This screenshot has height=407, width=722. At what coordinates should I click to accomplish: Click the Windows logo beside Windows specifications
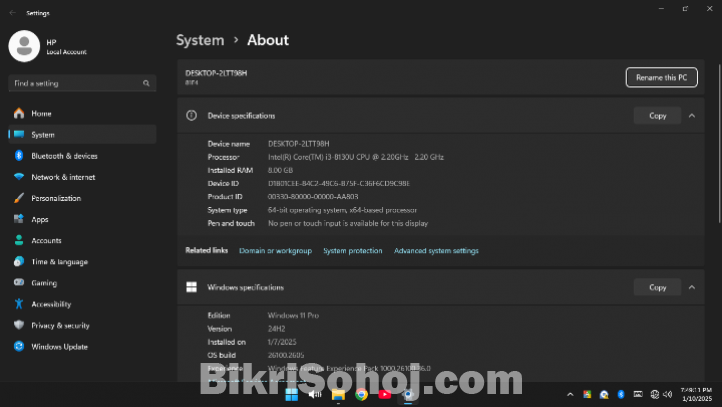click(192, 287)
